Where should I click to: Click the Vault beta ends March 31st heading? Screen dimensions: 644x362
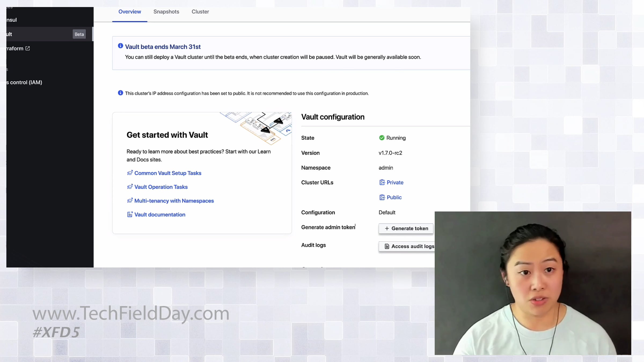coord(163,47)
